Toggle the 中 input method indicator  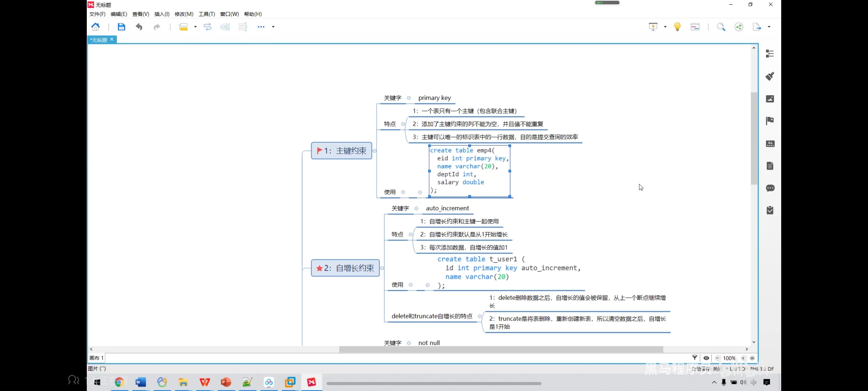click(x=753, y=382)
